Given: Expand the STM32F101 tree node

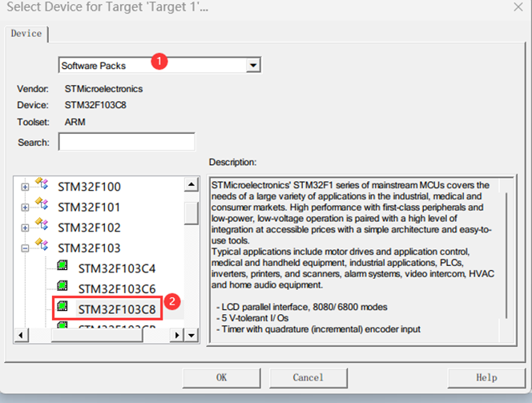Looking at the screenshot, I should point(25,208).
